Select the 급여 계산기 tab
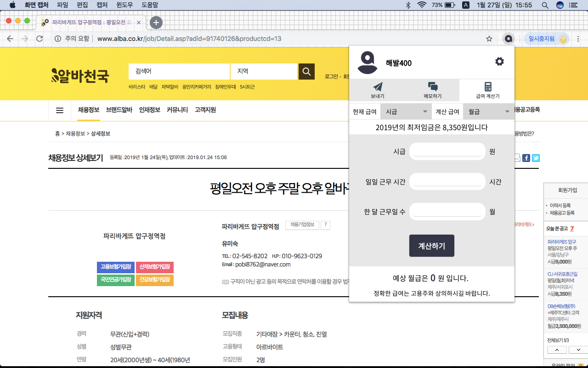Viewport: 588px width, 368px height. pyautogui.click(x=487, y=90)
